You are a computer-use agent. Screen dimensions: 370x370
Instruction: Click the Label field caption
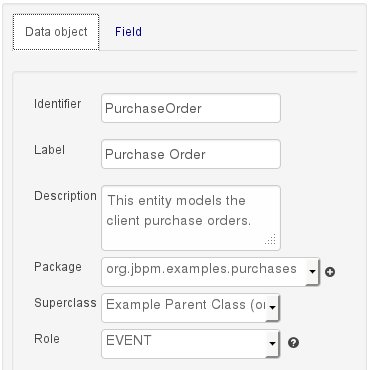pyautogui.click(x=49, y=150)
